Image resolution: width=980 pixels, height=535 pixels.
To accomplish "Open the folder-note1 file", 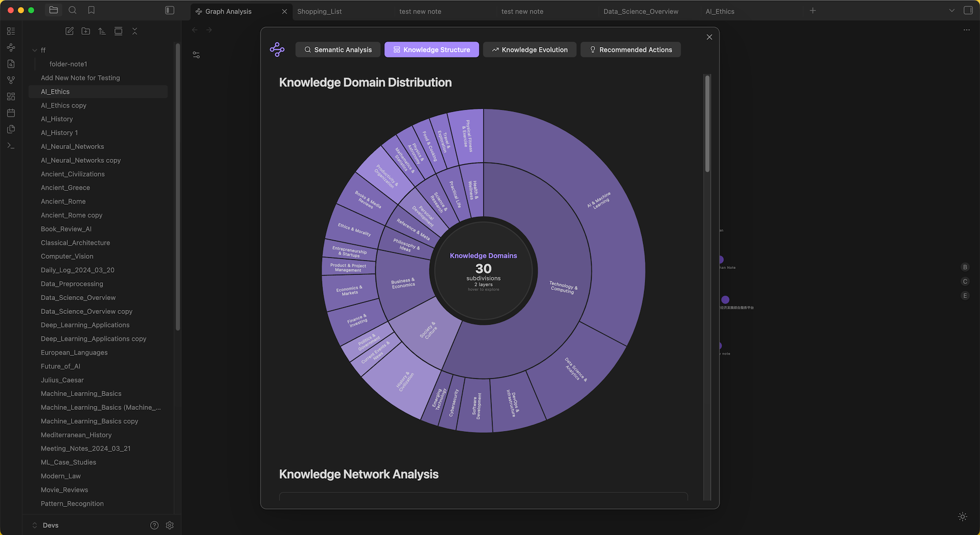I will click(68, 64).
